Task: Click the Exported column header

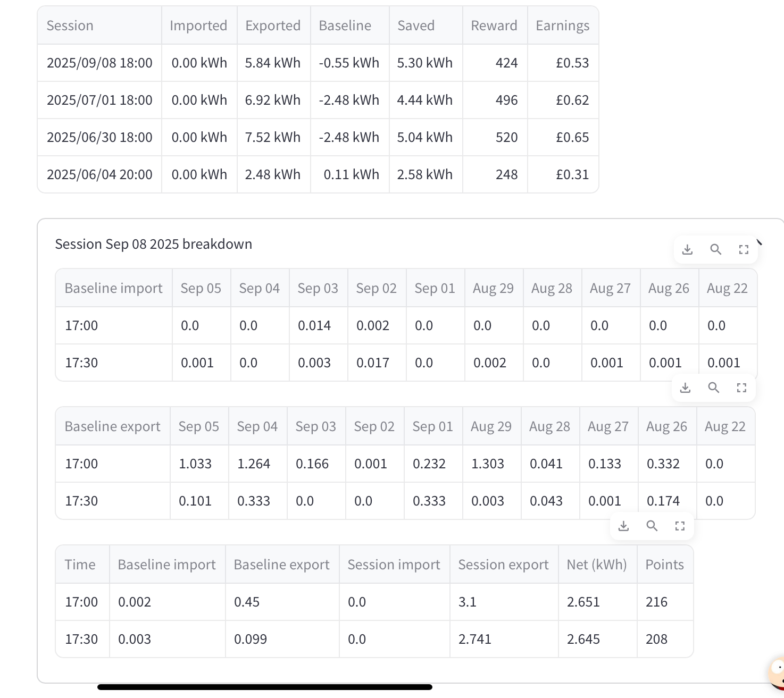Action: tap(273, 26)
